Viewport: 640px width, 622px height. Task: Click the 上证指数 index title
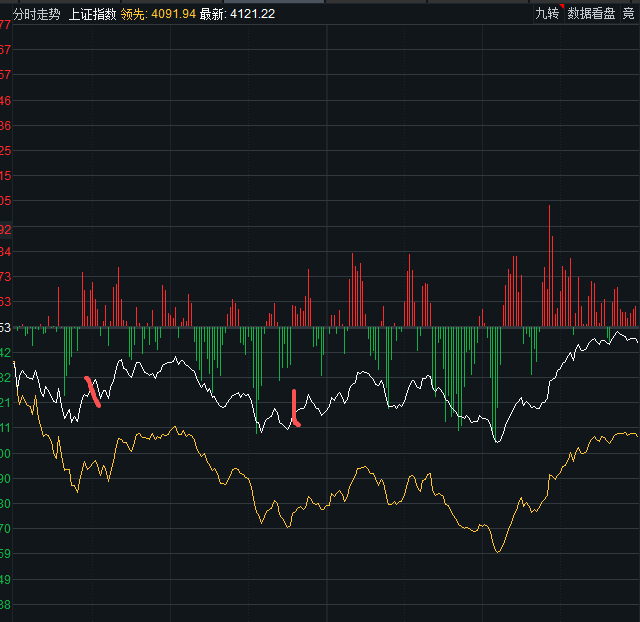pyautogui.click(x=93, y=14)
